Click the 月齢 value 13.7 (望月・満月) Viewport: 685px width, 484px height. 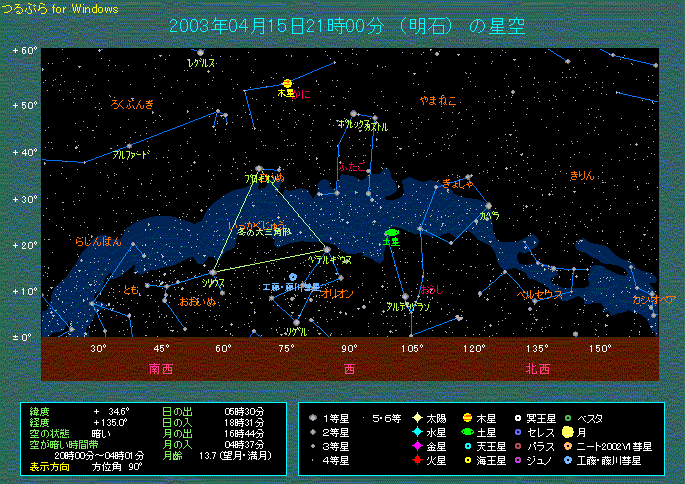[x=235, y=456]
